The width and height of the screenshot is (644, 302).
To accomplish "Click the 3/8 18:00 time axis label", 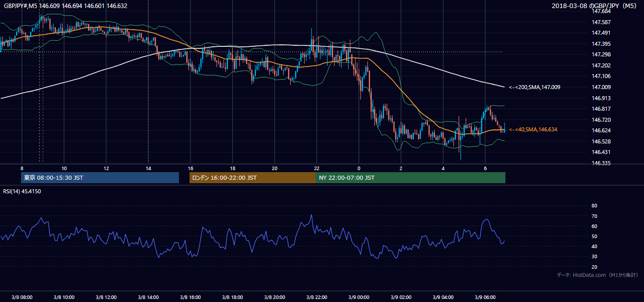I will pos(232,297).
